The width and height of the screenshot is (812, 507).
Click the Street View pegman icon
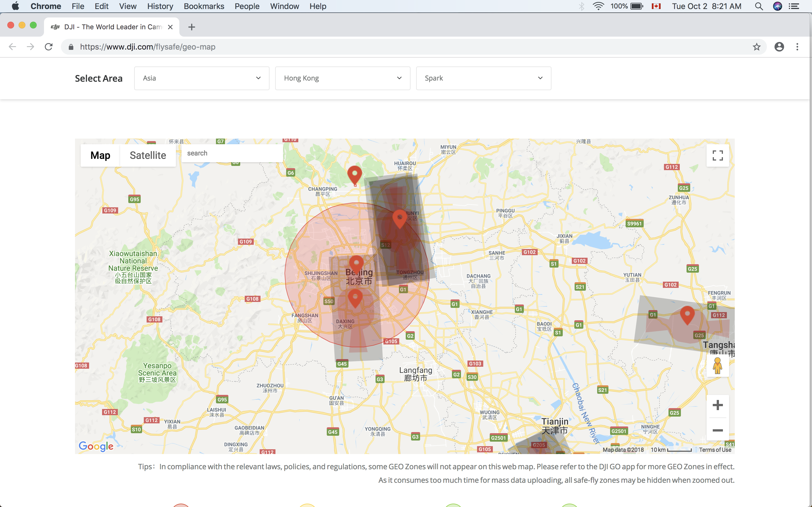pyautogui.click(x=717, y=366)
